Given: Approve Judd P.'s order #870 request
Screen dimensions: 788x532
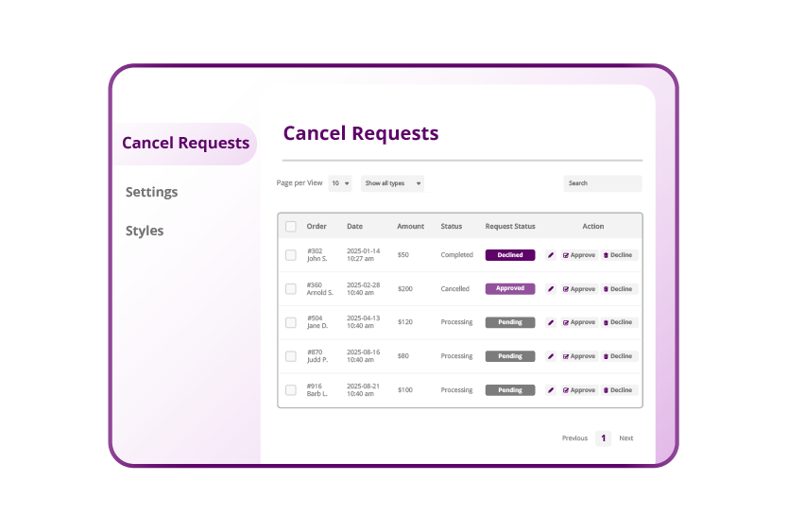Looking at the screenshot, I should point(579,356).
